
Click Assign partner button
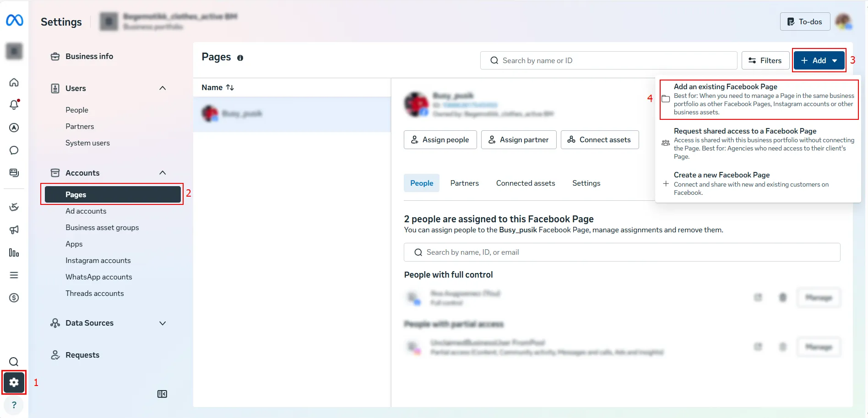point(519,139)
